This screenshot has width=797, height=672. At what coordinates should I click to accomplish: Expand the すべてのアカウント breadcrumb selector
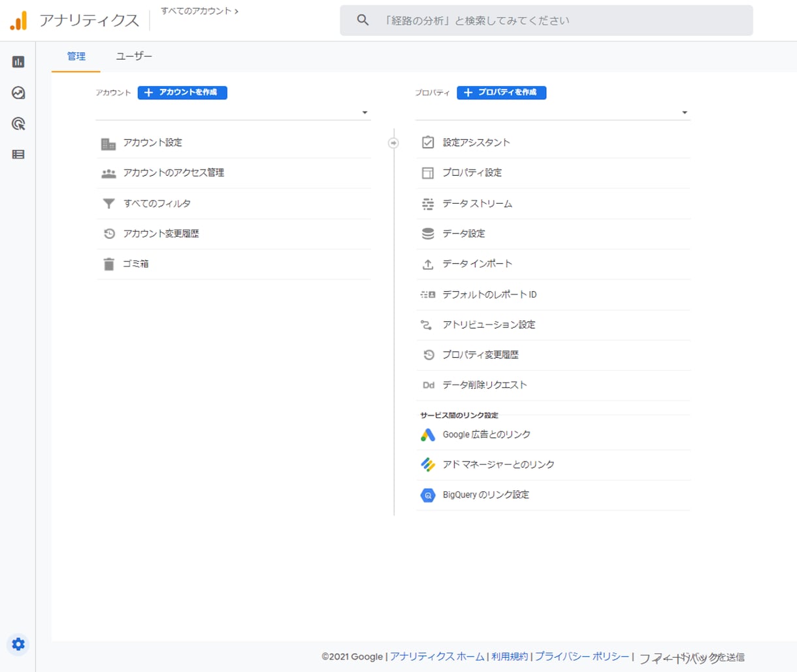point(199,11)
